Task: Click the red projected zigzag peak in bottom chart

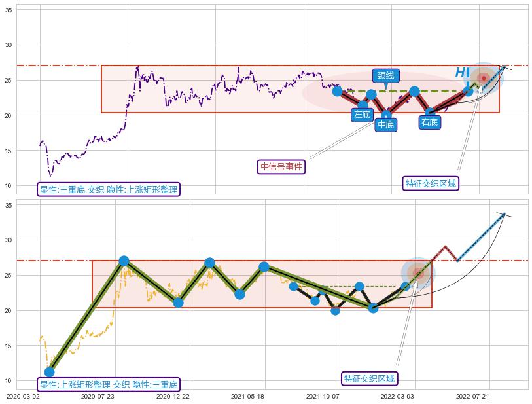Action: point(445,247)
